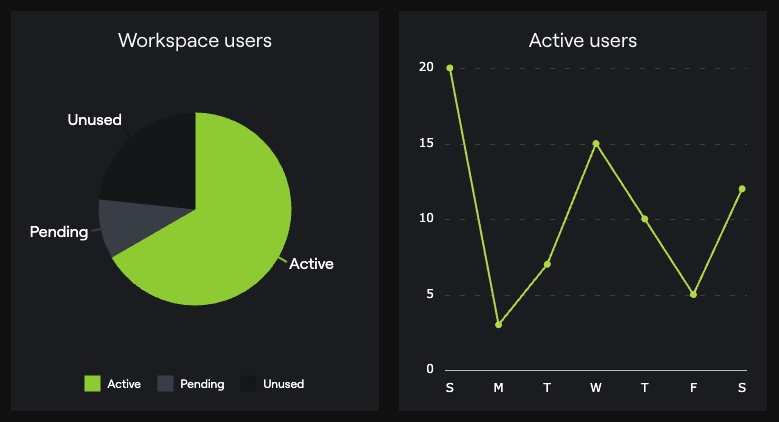
Task: Toggle the Pending legend entry
Action: click(191, 384)
